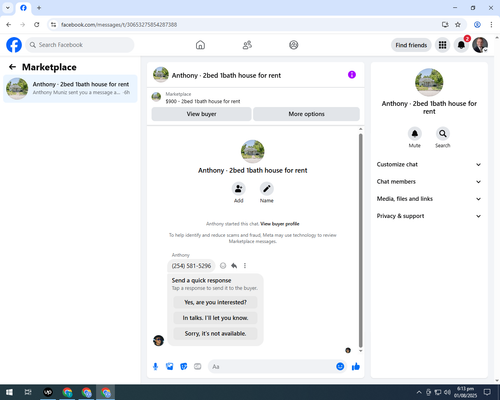500x400 pixels.
Task: Click the Find friends button
Action: click(x=411, y=45)
